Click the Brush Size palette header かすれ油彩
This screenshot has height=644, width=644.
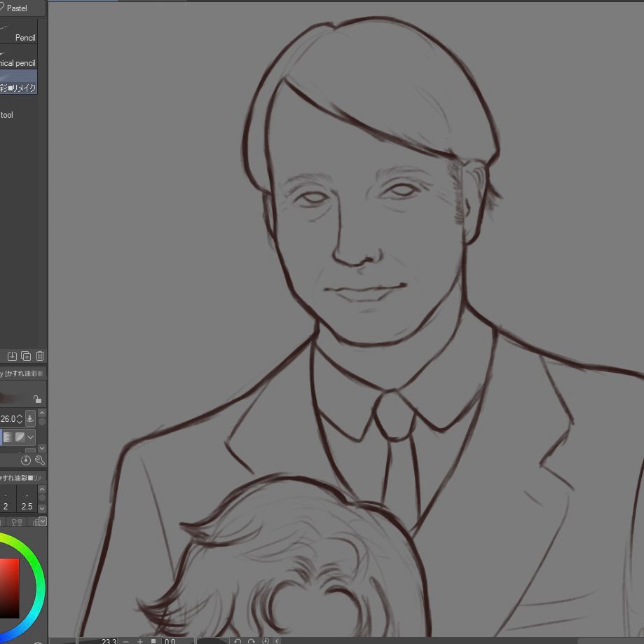point(21,478)
